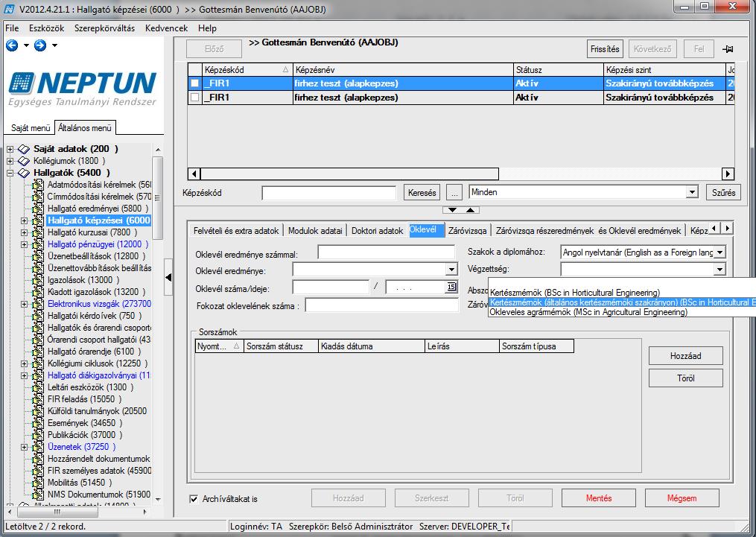Open Szakok a diplomához dropdown
This screenshot has height=537, width=756.
coord(720,252)
